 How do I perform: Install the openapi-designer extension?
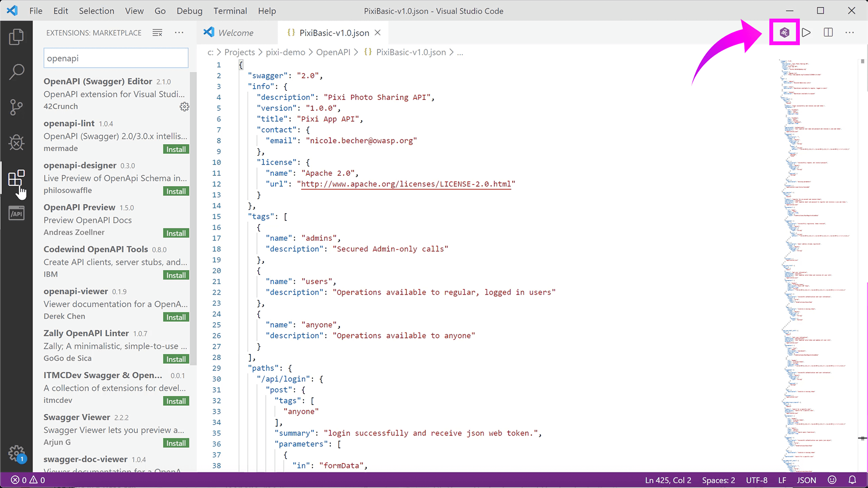coord(176,191)
